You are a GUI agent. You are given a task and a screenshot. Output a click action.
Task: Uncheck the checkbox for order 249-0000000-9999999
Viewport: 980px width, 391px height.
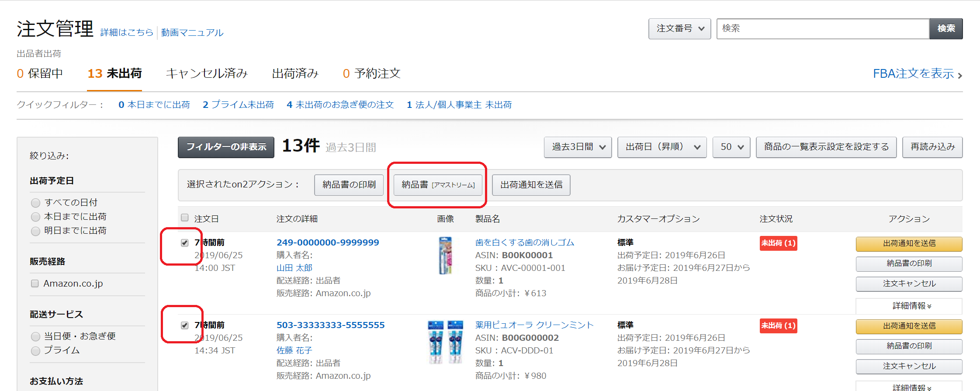coord(185,243)
